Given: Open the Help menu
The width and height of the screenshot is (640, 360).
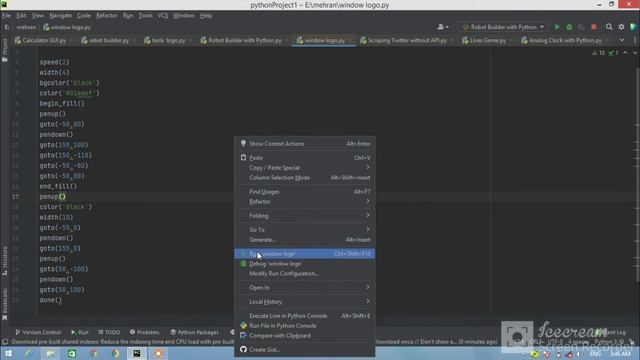Looking at the screenshot, I should pos(206,16).
